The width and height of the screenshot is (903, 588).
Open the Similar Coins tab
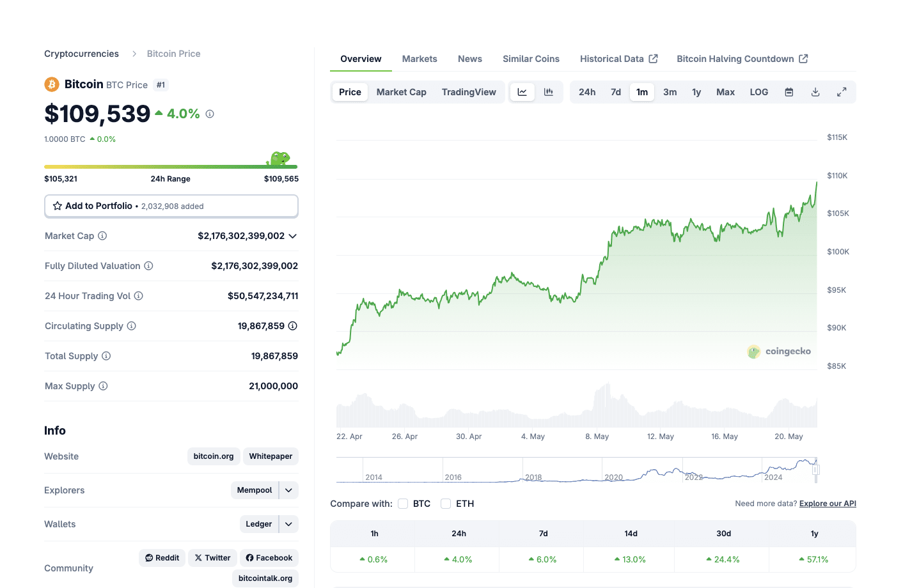[531, 59]
